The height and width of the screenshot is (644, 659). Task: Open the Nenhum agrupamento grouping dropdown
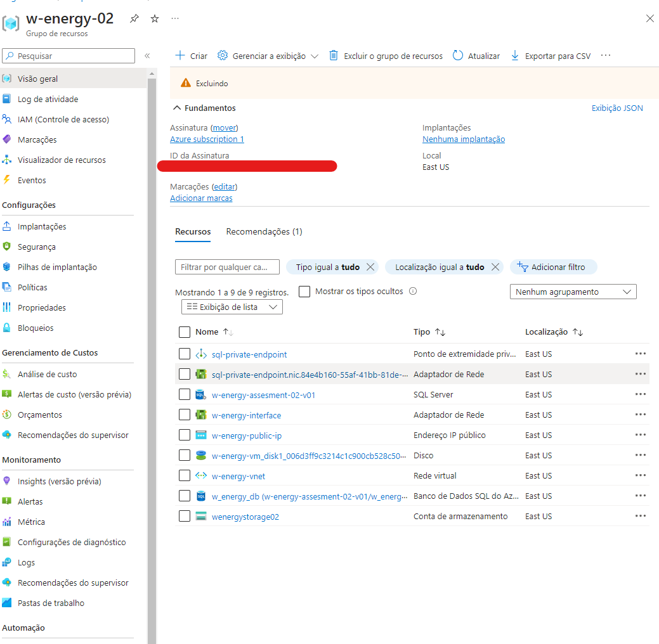(x=573, y=292)
